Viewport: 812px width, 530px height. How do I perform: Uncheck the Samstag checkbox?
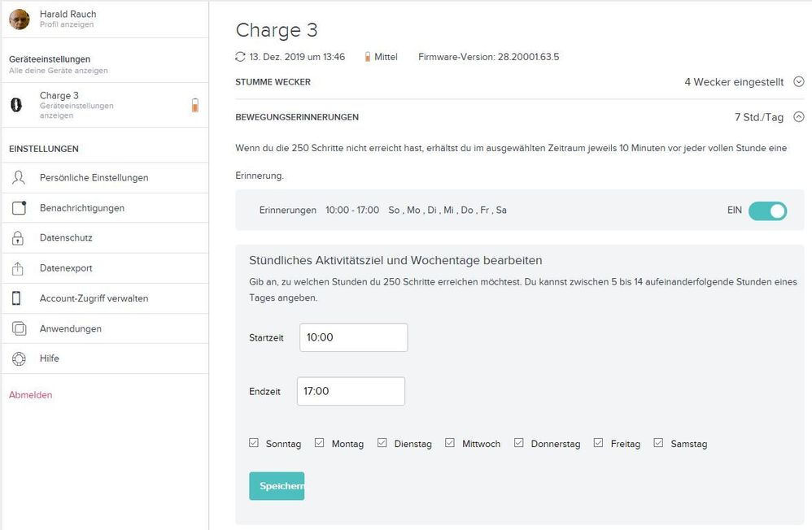pos(659,443)
